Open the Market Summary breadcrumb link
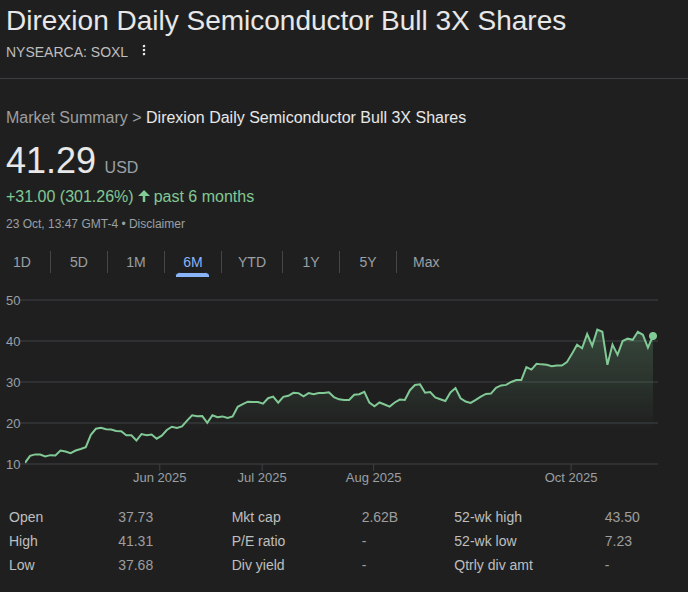The image size is (688, 592). (x=67, y=118)
